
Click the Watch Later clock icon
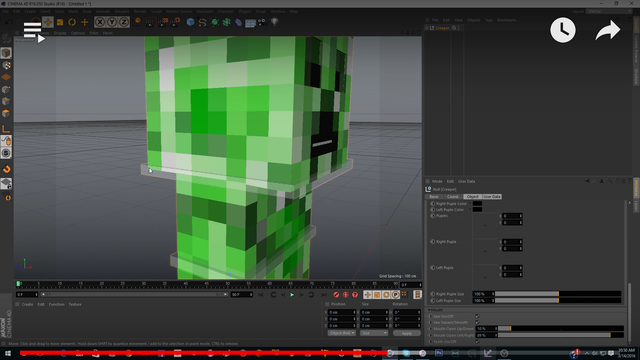(563, 30)
